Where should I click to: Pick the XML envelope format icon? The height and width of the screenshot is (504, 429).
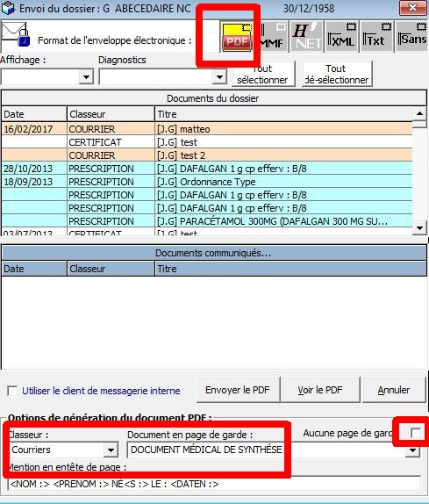pyautogui.click(x=341, y=36)
